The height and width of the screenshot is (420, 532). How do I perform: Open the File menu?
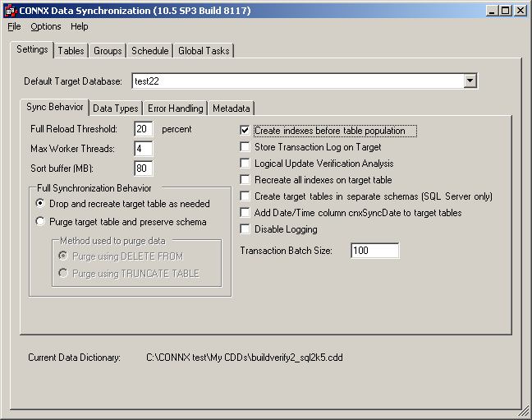[x=14, y=26]
